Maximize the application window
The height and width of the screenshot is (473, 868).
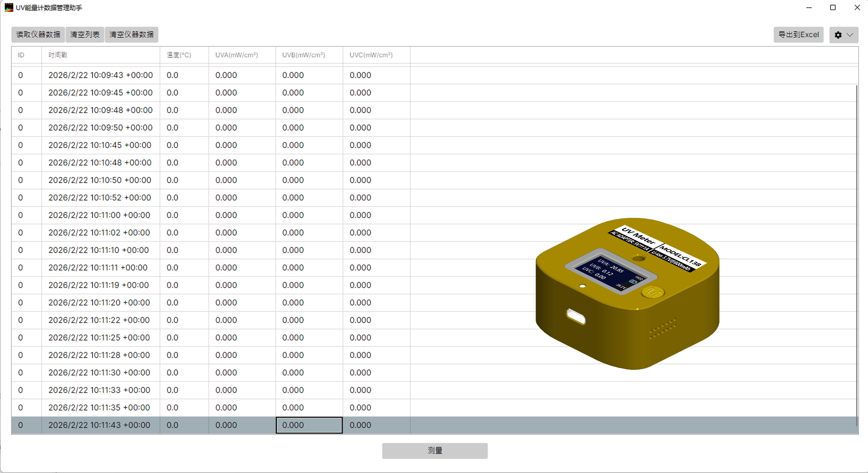point(833,7)
